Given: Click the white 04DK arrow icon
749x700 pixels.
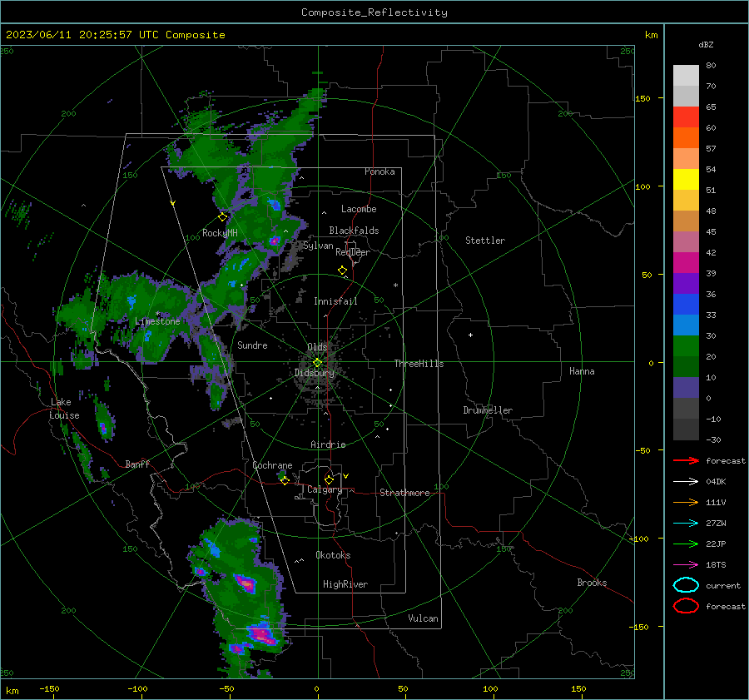Looking at the screenshot, I should point(686,481).
